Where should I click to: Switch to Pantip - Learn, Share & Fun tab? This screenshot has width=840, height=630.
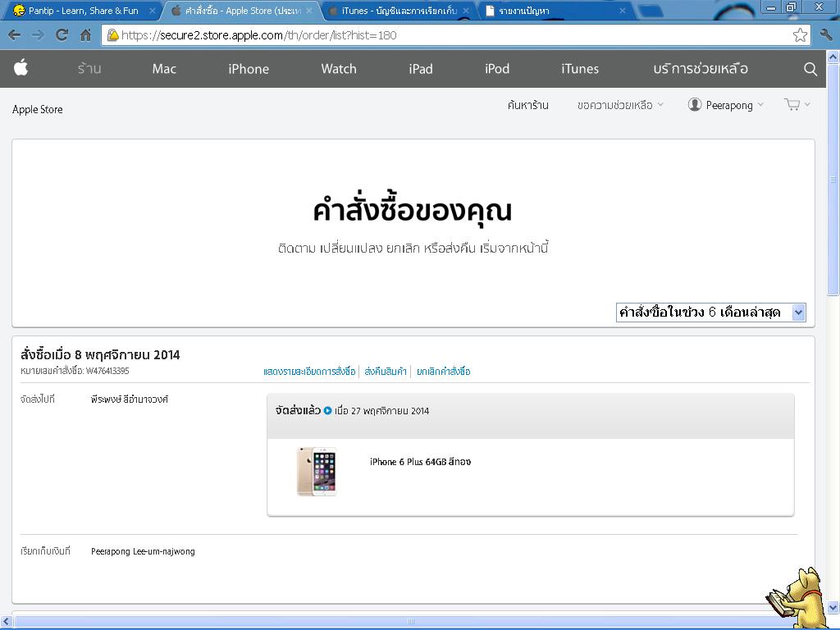click(83, 11)
